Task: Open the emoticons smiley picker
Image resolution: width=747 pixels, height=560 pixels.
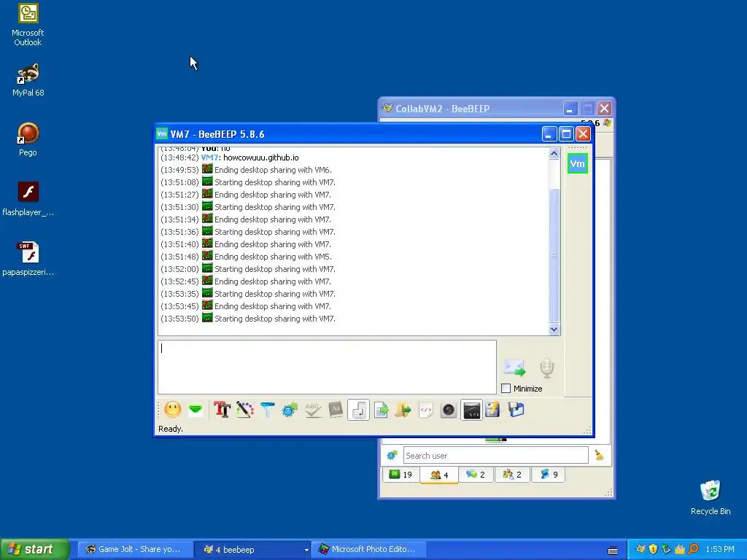Action: (172, 410)
